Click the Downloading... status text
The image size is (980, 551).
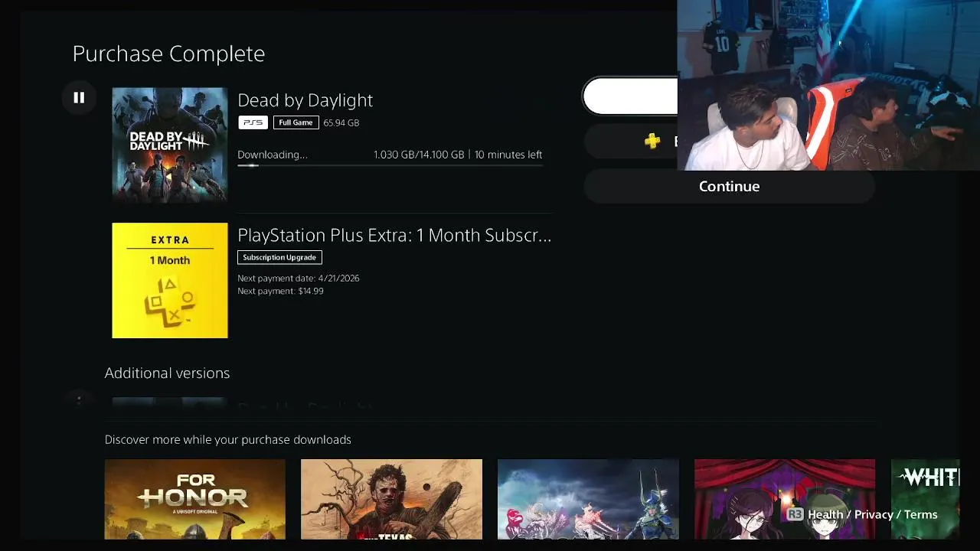[273, 155]
